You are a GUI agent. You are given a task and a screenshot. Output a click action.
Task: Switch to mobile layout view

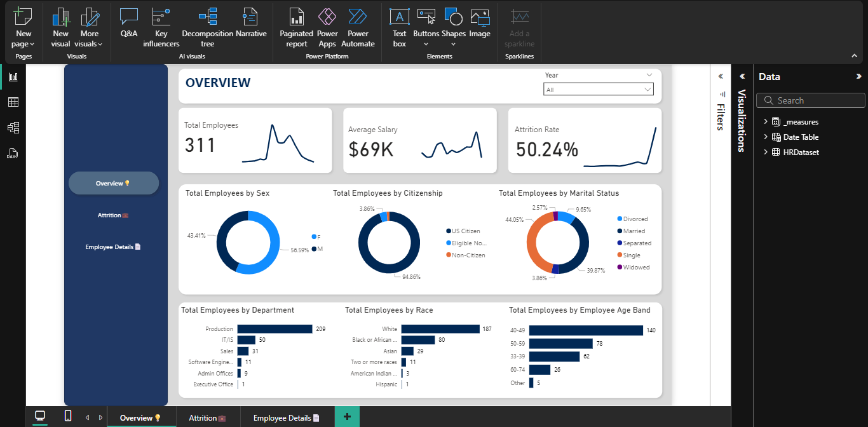pyautogui.click(x=68, y=416)
